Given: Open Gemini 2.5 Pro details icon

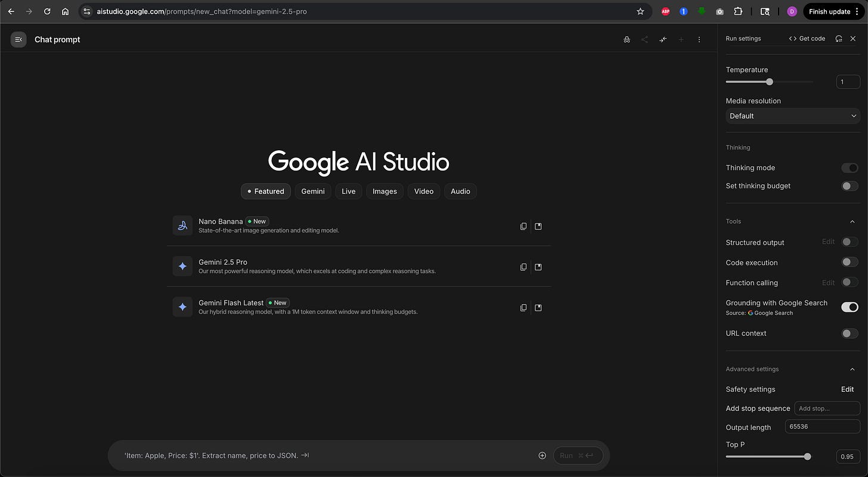Looking at the screenshot, I should click(538, 267).
